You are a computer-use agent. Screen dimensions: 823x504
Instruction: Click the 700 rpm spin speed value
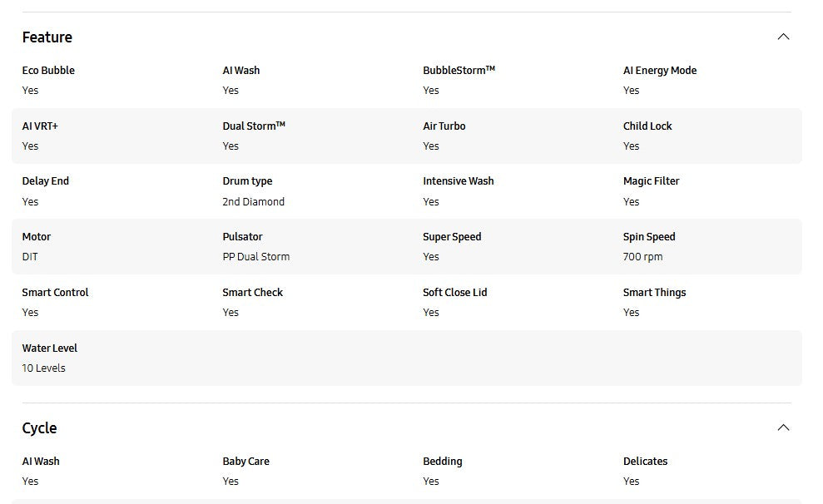(x=643, y=257)
